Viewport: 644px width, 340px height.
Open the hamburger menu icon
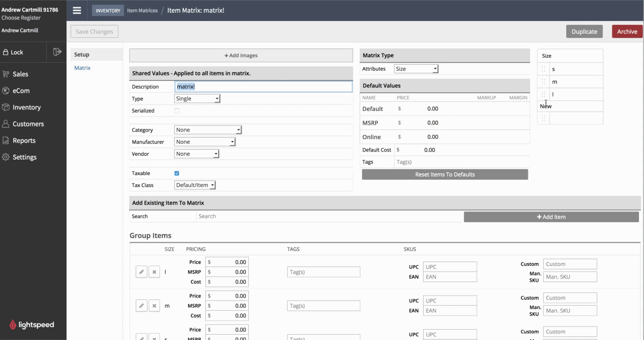tap(77, 10)
